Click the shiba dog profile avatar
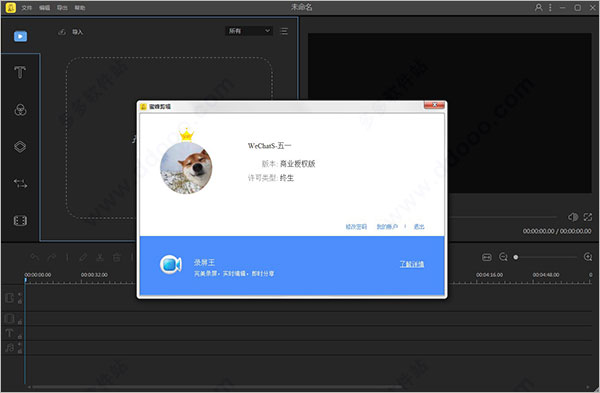This screenshot has height=393, width=600. click(186, 168)
